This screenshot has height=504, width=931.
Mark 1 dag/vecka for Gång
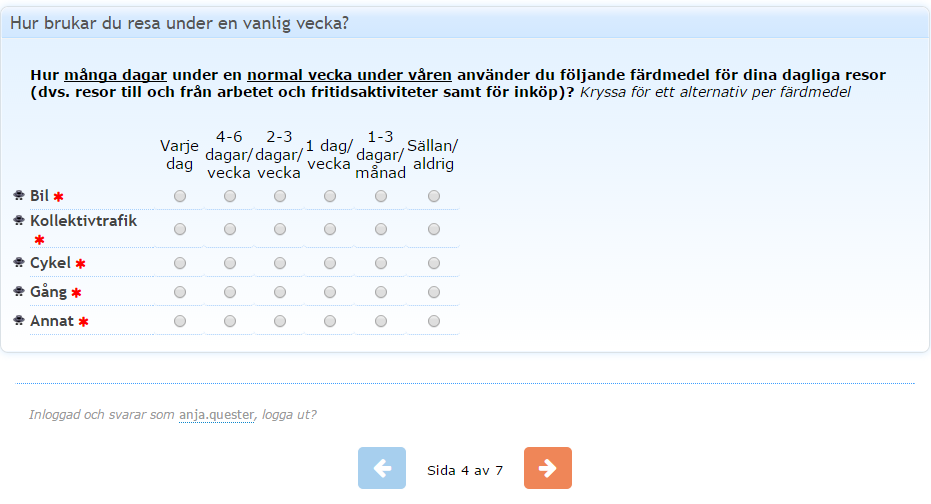330,292
